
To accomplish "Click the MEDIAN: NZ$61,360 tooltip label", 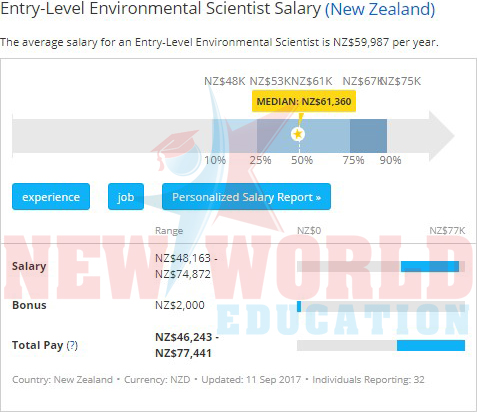I will (304, 101).
